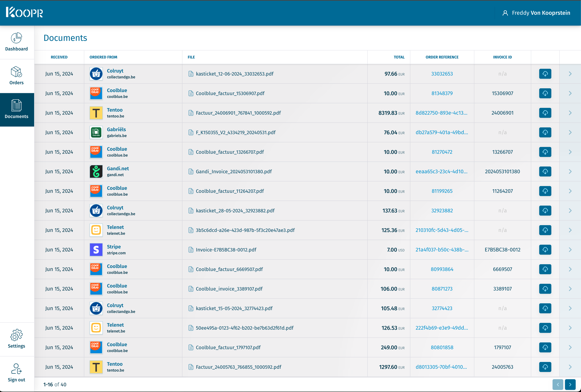Download the F_K150355_V2_4334219_20240531.pdf file
The height and width of the screenshot is (392, 581).
545,132
